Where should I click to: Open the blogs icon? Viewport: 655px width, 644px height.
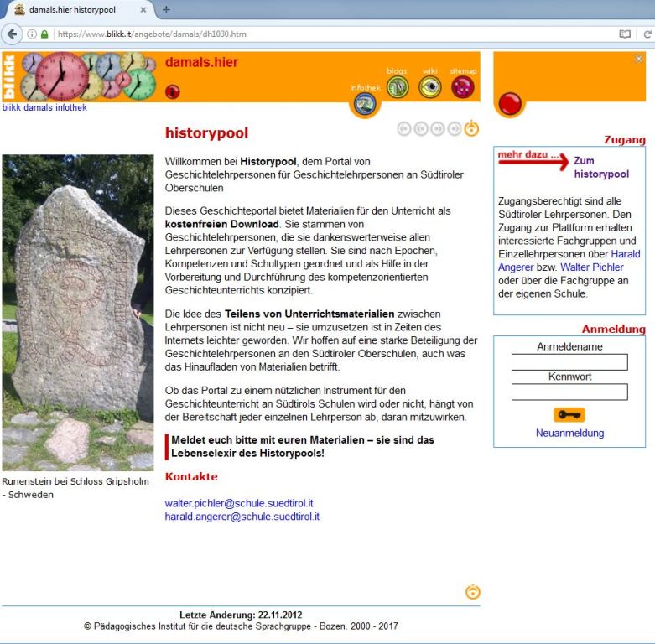point(398,87)
